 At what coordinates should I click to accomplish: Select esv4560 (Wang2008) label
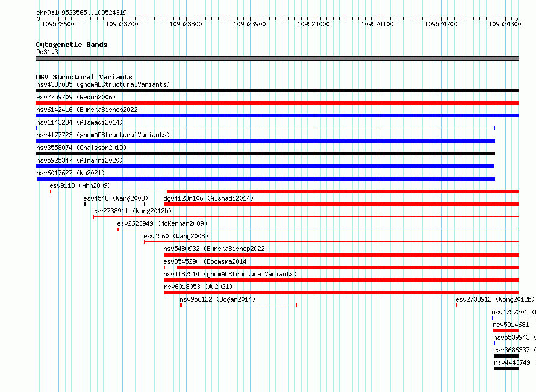point(176,236)
